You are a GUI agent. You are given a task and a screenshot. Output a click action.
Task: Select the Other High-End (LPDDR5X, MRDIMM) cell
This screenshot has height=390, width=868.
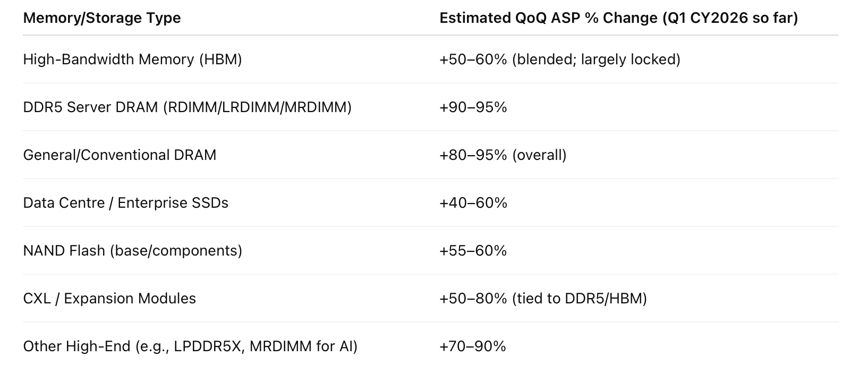point(190,346)
